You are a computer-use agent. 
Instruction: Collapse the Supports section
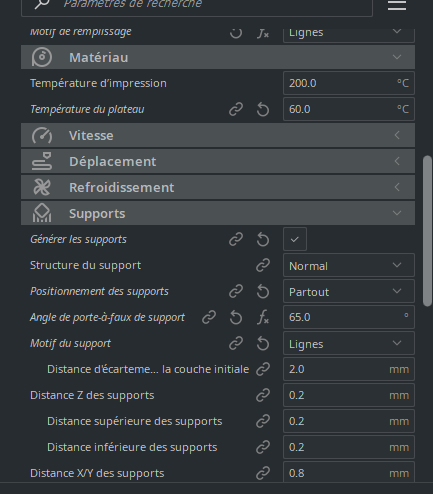(397, 213)
